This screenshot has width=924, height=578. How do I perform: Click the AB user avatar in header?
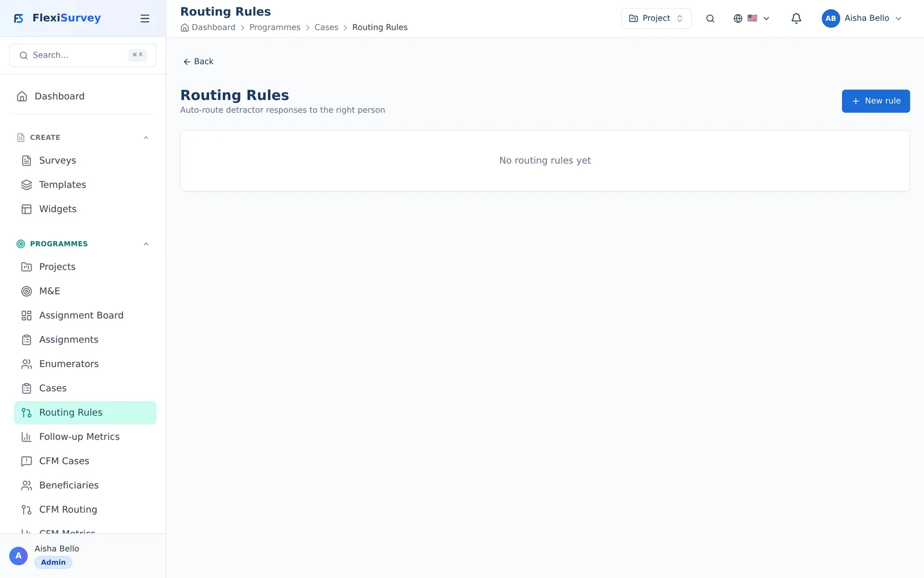pyautogui.click(x=830, y=18)
